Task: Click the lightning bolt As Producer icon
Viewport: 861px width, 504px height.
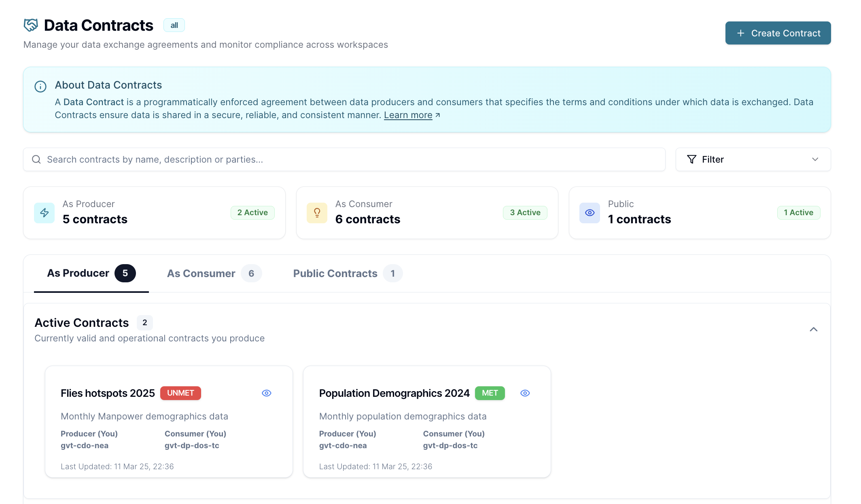Action: (45, 213)
